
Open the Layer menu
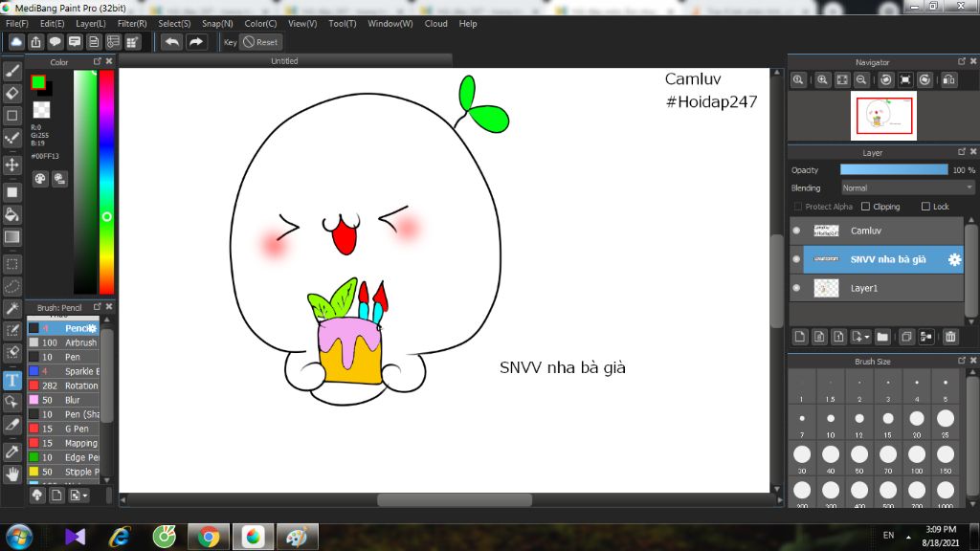click(91, 24)
